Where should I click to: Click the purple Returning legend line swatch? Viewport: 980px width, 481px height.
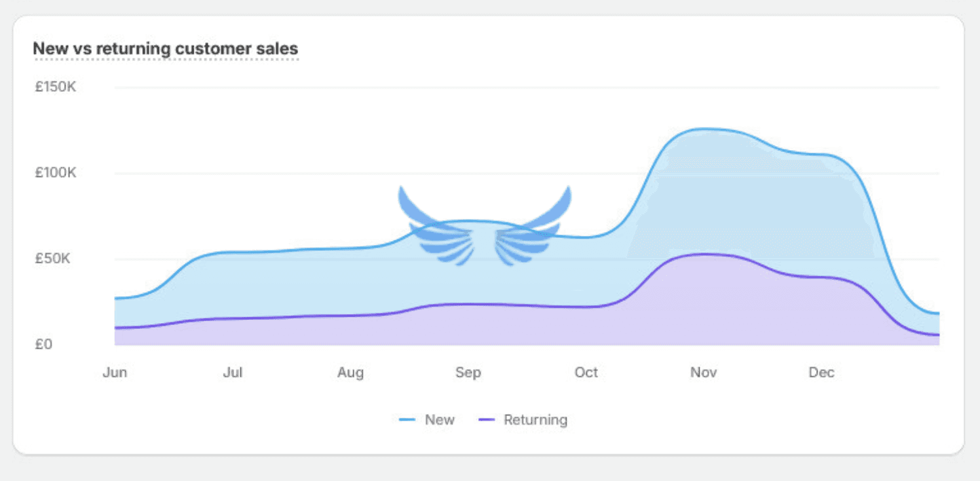click(487, 420)
